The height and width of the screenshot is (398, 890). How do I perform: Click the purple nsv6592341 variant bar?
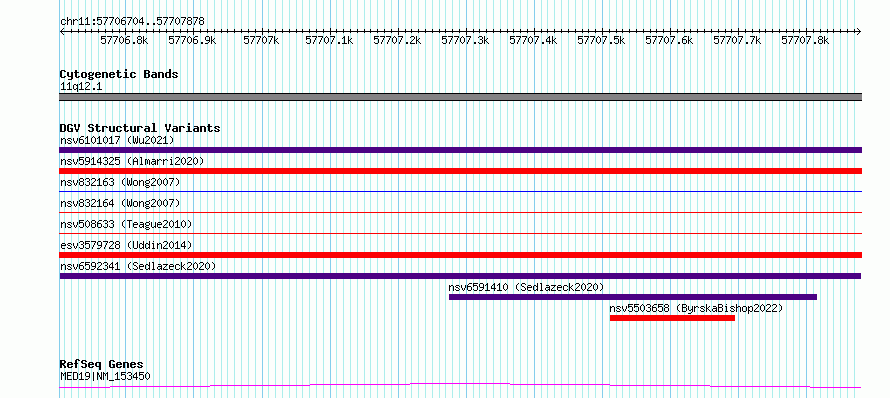coord(460,276)
